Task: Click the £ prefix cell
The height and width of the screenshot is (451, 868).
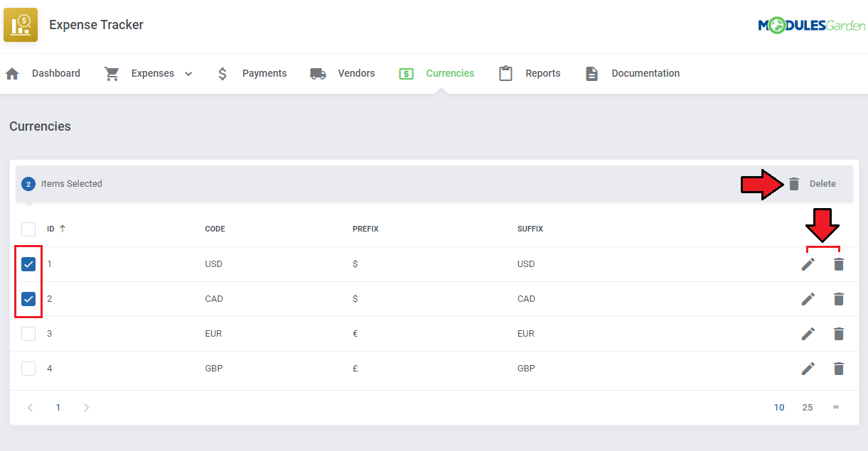Action: pyautogui.click(x=355, y=369)
